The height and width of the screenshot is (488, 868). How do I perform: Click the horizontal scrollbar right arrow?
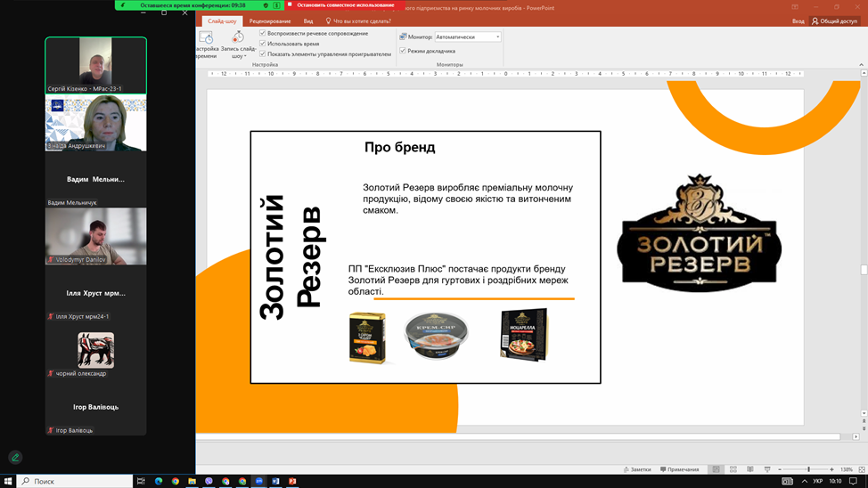[856, 436]
